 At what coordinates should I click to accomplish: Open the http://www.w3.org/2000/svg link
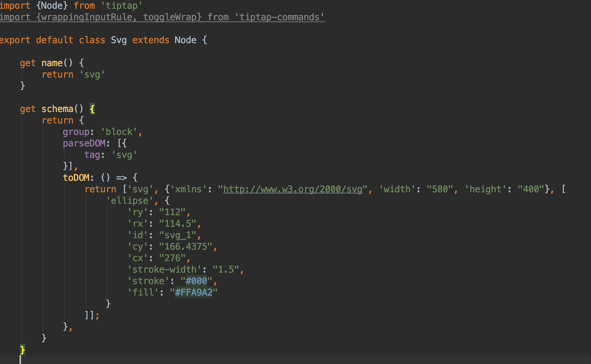(x=293, y=189)
